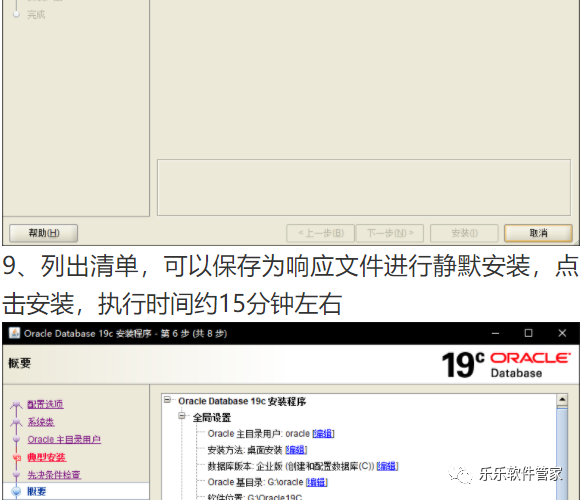Click the 软件位置 G:\Oracle19C row

click(255, 497)
